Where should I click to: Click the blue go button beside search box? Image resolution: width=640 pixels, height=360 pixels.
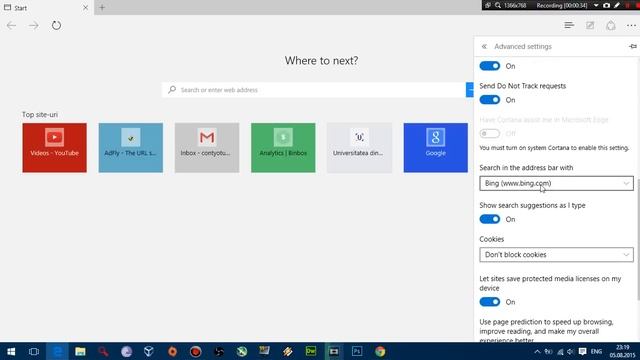click(x=470, y=90)
